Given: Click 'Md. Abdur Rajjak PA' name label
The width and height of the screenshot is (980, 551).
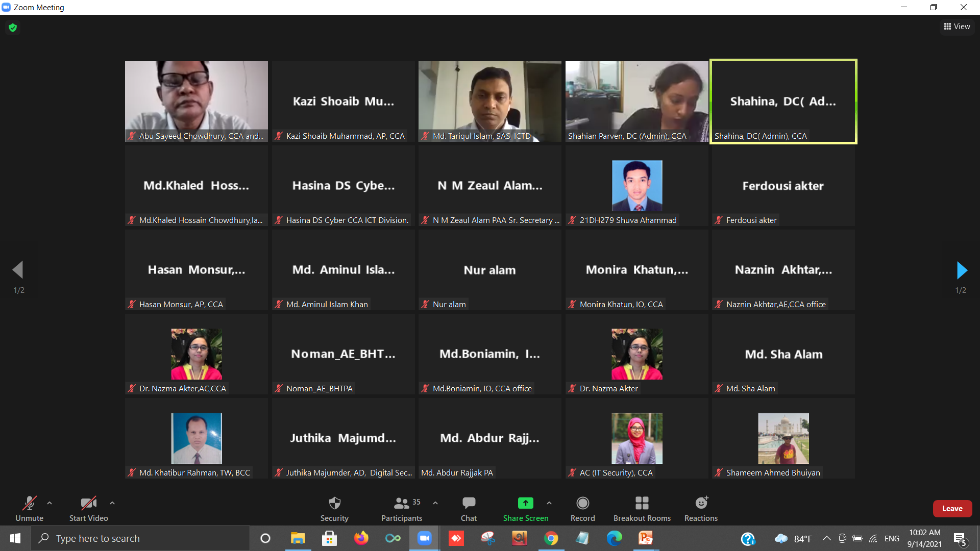Looking at the screenshot, I should (x=457, y=472).
